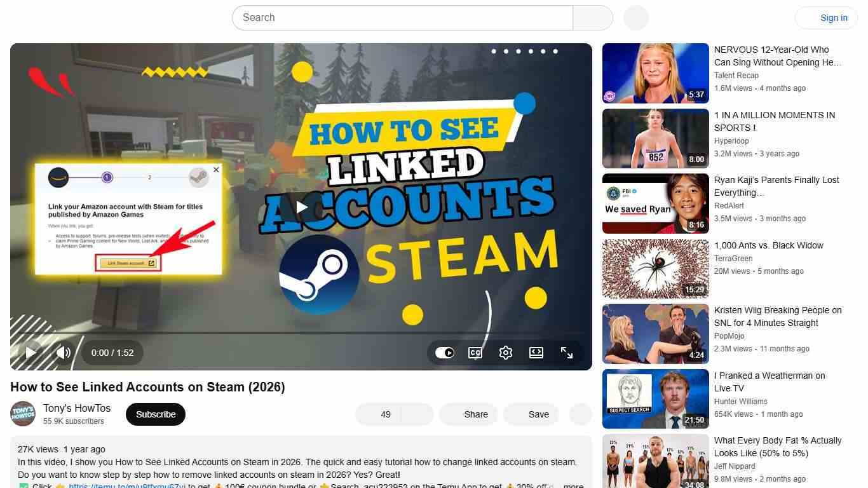Viewport: 868px width, 488px height.
Task: Click the search magnifier button
Action: coord(592,17)
